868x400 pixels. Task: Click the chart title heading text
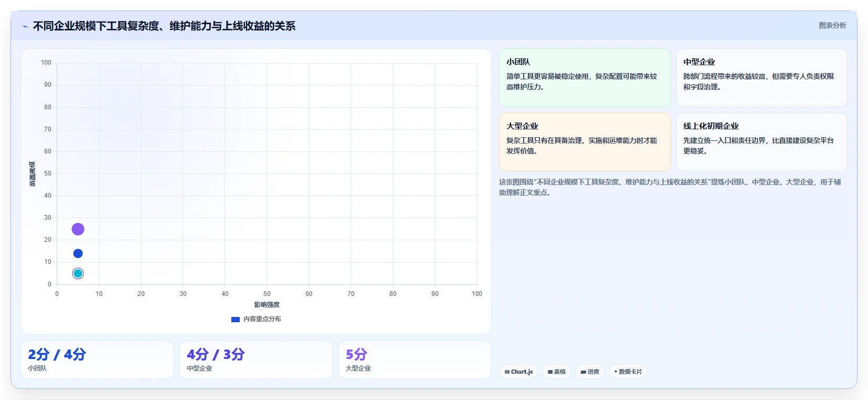tap(164, 26)
